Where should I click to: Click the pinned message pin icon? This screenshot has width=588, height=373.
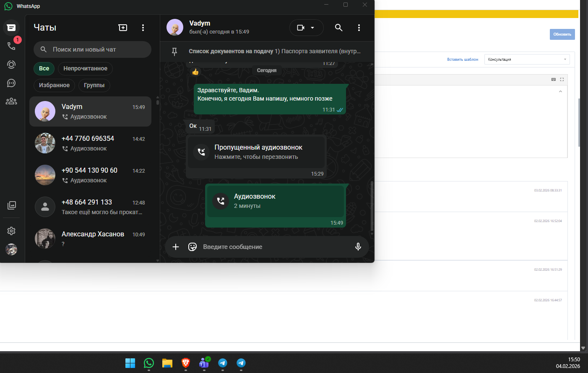point(174,51)
